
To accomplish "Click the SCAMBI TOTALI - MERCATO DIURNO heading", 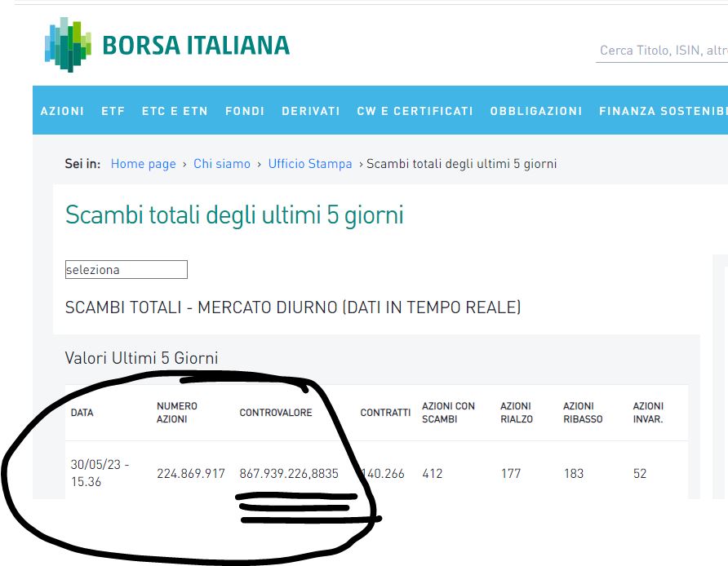I will click(293, 307).
